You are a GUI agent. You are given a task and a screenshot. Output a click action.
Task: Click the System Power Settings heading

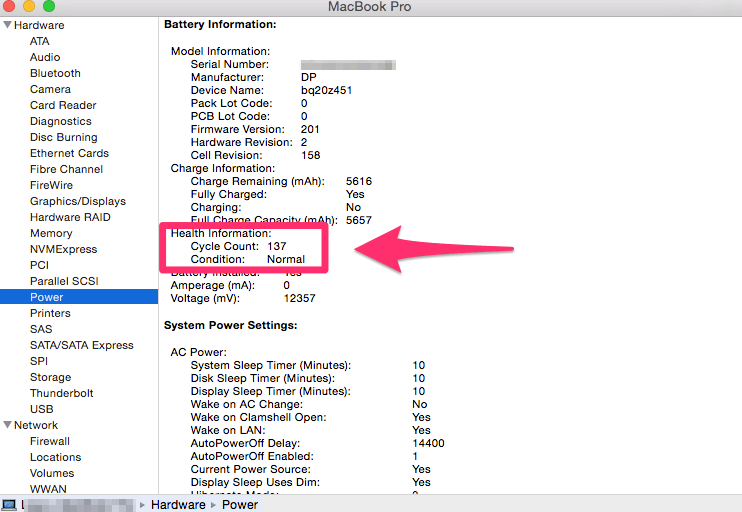tap(230, 326)
